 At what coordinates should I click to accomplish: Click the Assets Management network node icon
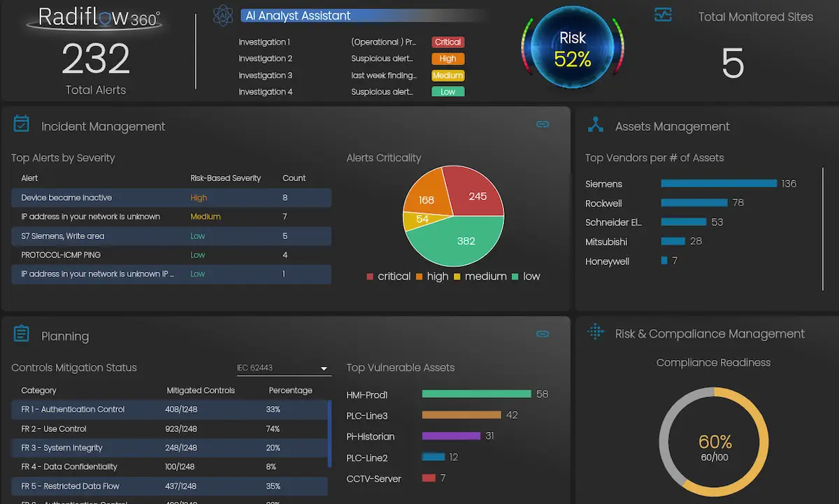(596, 124)
